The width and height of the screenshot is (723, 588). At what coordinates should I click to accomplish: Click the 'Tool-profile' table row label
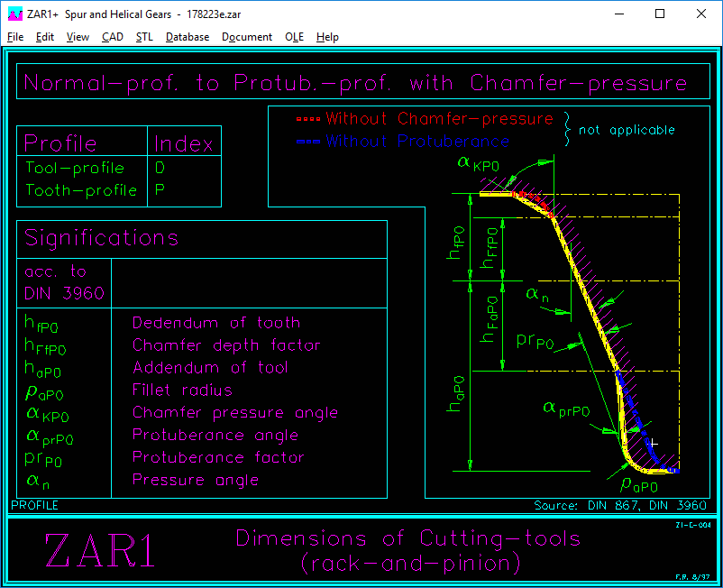(x=75, y=168)
